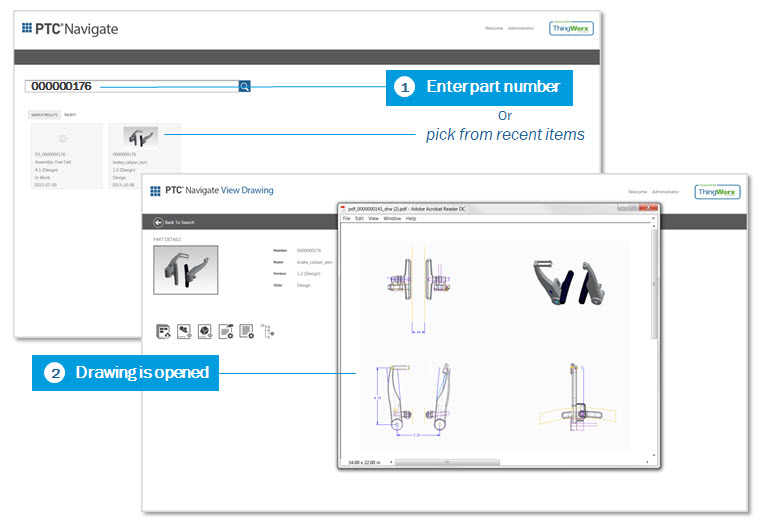Click the third task icon showing 3D cube
Viewport: 763px width, 532px height.
(x=205, y=331)
